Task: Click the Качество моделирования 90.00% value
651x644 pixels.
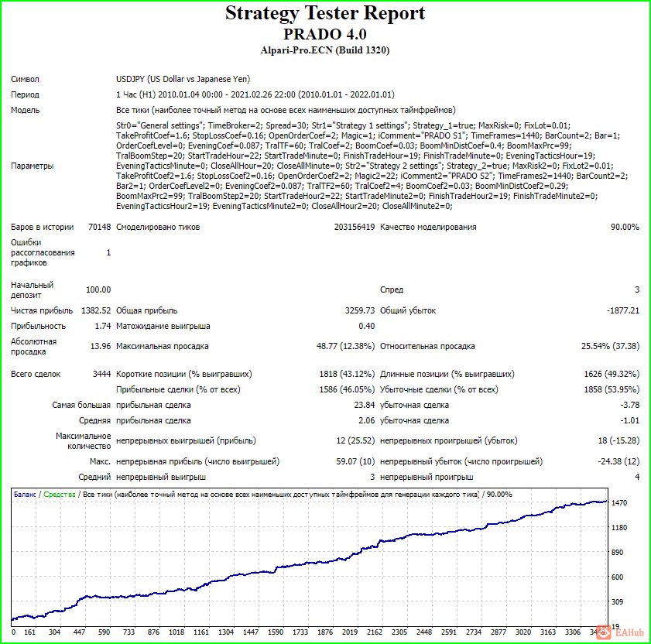Action: tap(625, 227)
